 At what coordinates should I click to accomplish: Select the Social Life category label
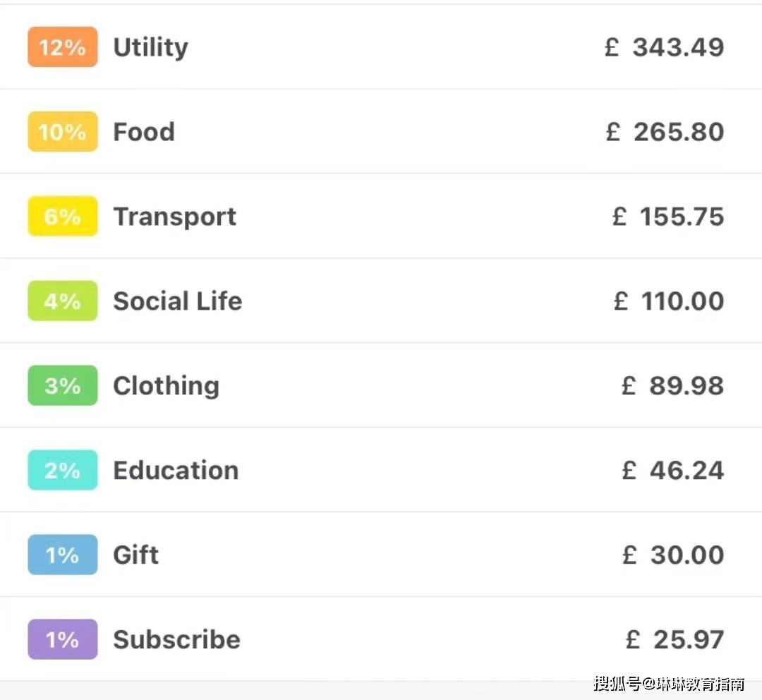[178, 301]
